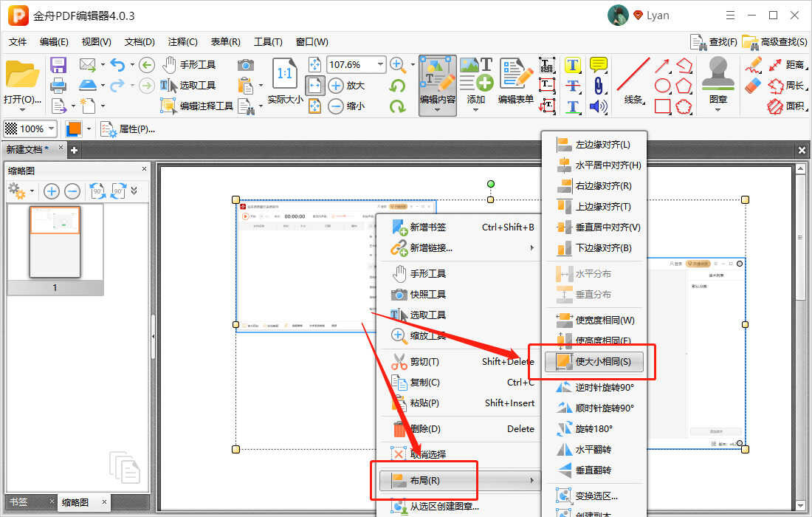Click the 添加 add content icon
The width and height of the screenshot is (812, 517).
click(x=476, y=83)
